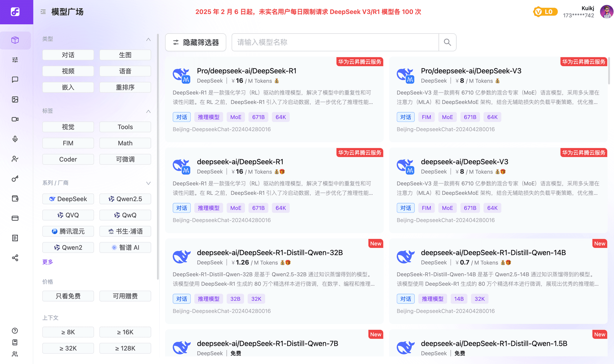614x364 pixels.
Task: Click the Kuikj account name
Action: (587, 8)
